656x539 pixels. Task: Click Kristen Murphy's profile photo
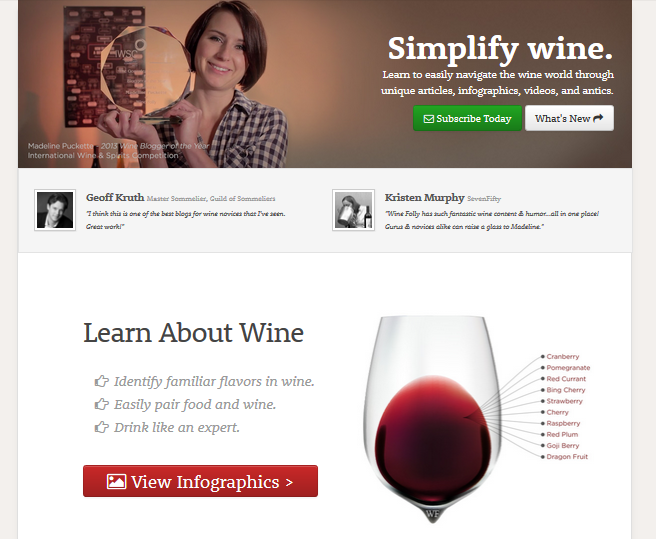click(x=354, y=210)
